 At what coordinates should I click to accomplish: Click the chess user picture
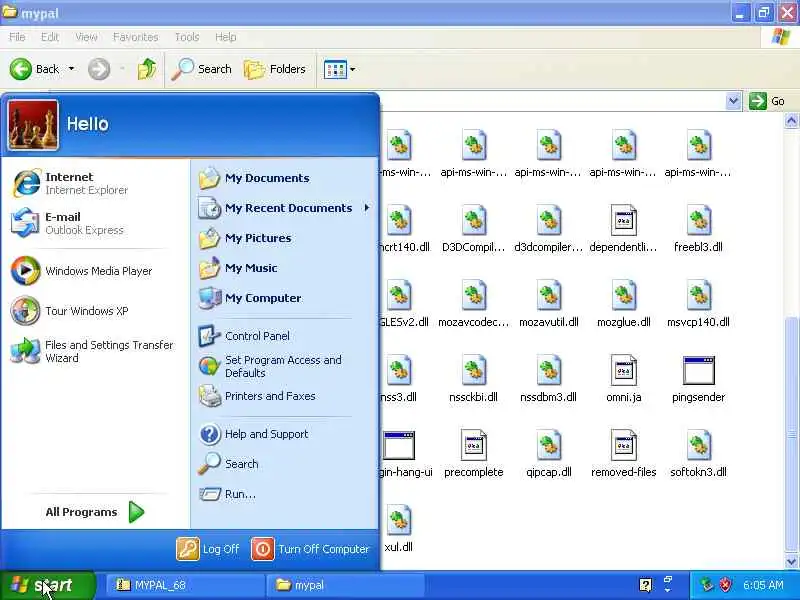(33, 125)
